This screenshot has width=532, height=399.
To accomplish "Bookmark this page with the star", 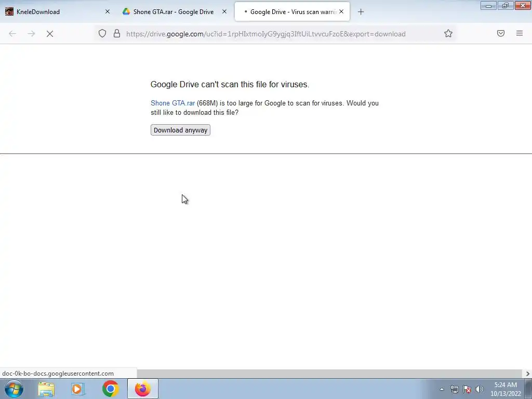I will [x=448, y=33].
